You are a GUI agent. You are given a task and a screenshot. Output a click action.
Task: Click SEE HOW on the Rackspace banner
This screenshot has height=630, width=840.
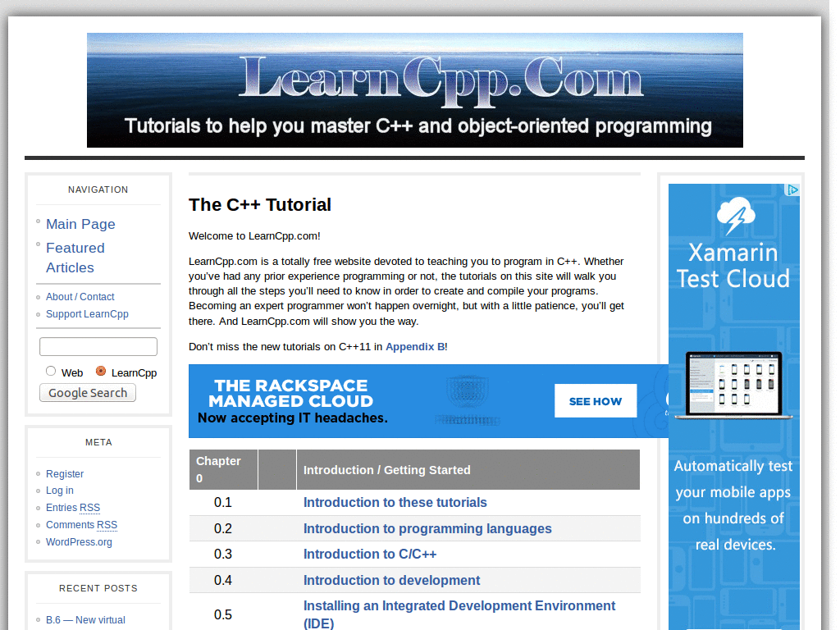click(596, 400)
